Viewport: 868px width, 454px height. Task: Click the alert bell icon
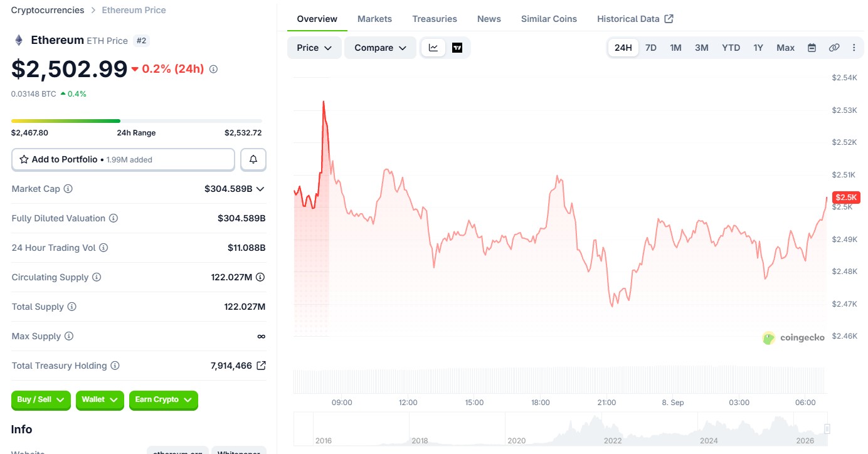(253, 159)
